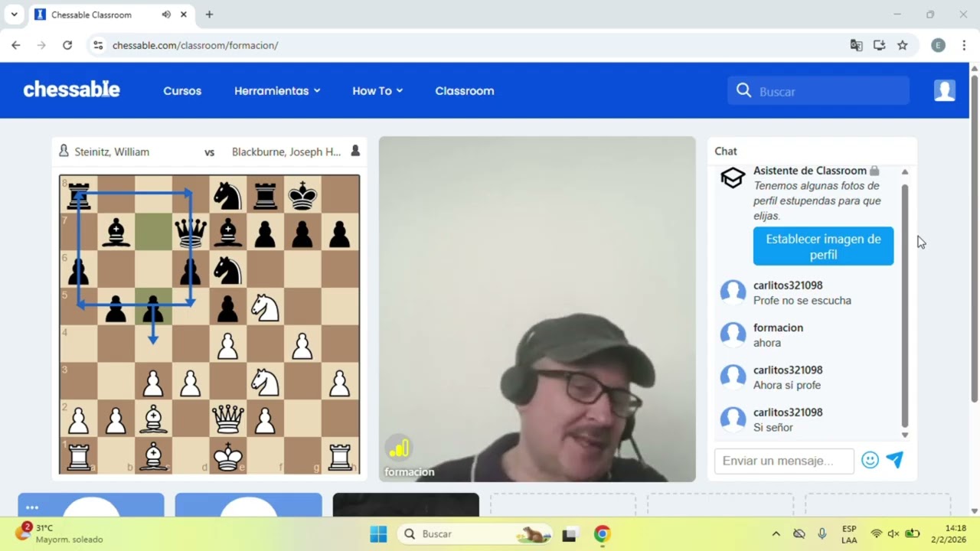Select the white queen on e2

click(x=227, y=418)
